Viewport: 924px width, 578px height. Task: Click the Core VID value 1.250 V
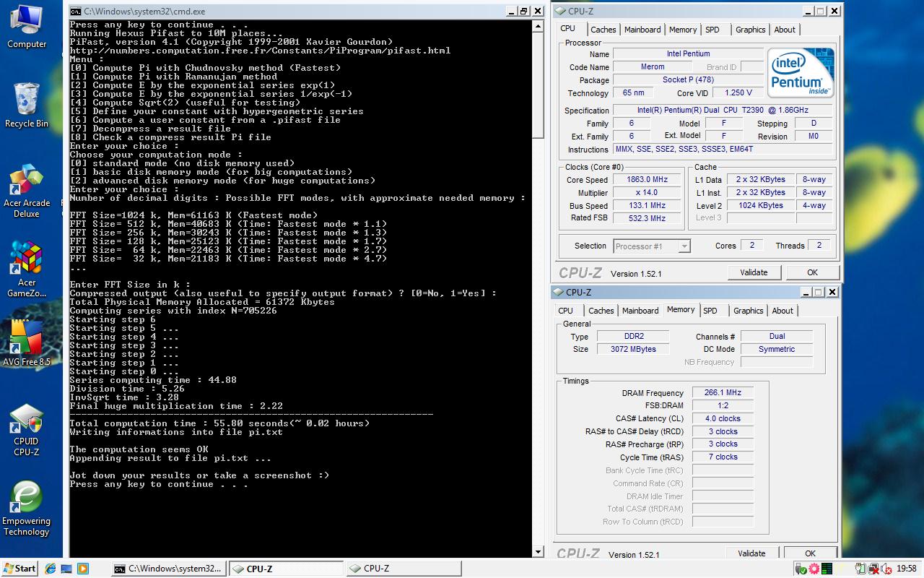coord(738,93)
